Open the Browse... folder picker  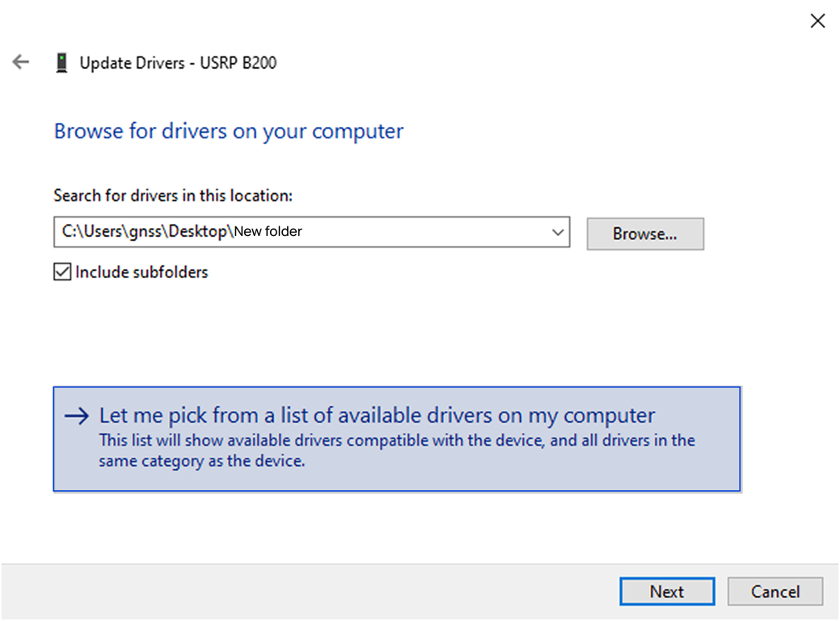pos(645,234)
